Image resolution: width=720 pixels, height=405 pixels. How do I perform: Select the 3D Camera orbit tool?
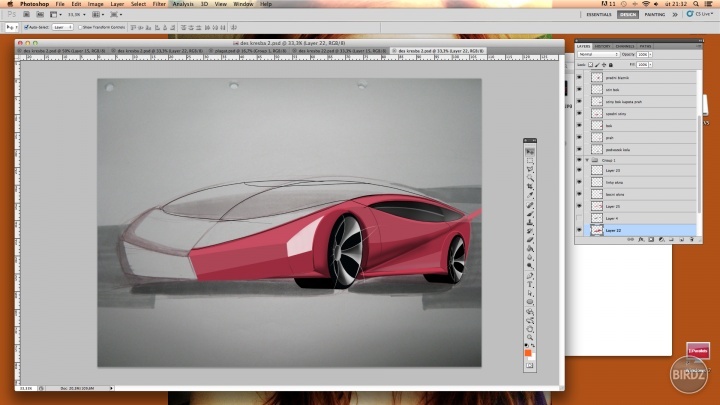[530, 321]
